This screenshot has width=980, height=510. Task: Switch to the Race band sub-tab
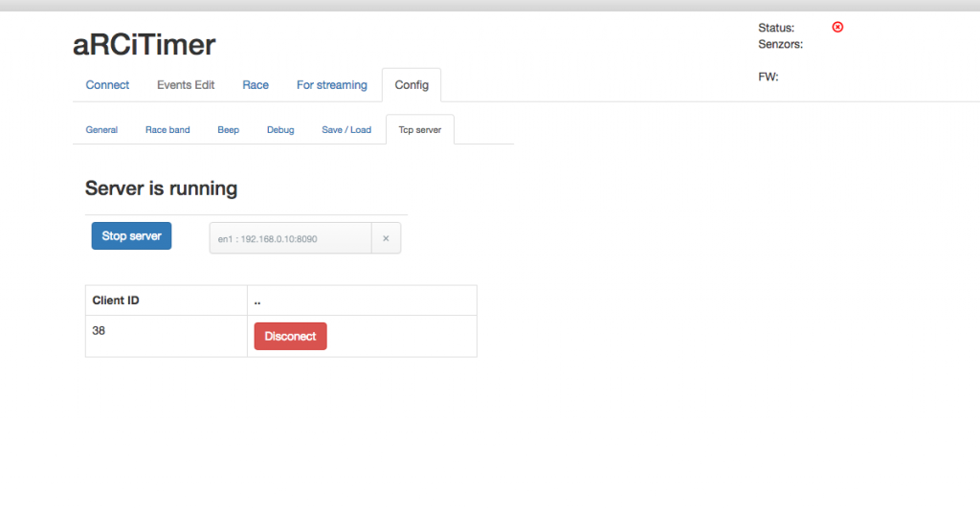pos(167,130)
